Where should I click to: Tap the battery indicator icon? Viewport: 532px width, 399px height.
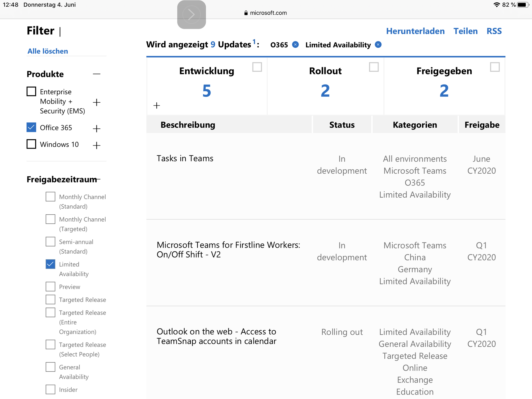pyautogui.click(x=523, y=5)
